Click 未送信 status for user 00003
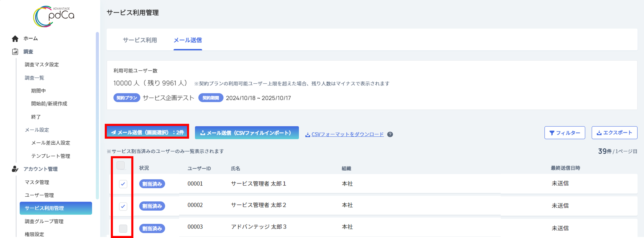Image resolution: width=644 pixels, height=238 pixels. (560, 228)
